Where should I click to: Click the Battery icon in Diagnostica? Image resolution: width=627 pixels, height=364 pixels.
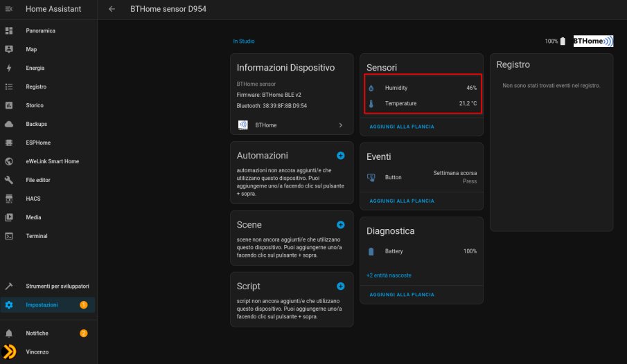pyautogui.click(x=371, y=251)
